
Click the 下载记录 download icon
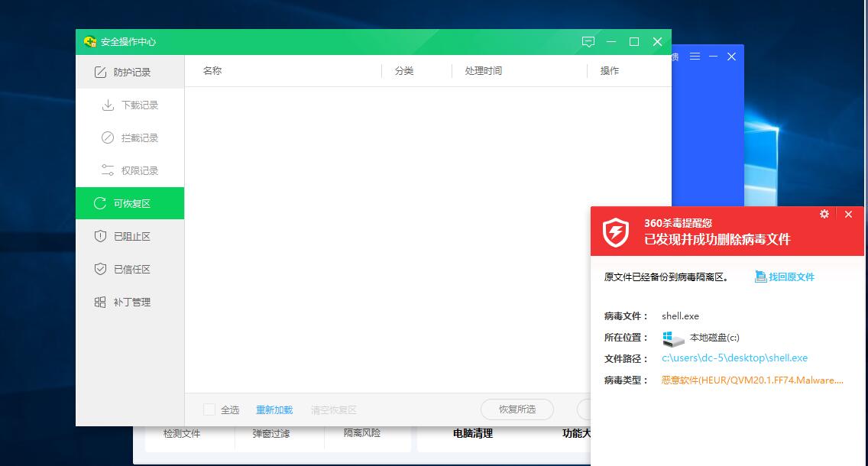[x=108, y=105]
